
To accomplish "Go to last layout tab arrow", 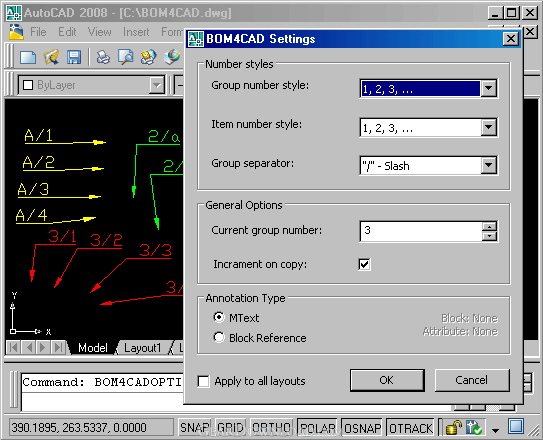I will (58, 347).
